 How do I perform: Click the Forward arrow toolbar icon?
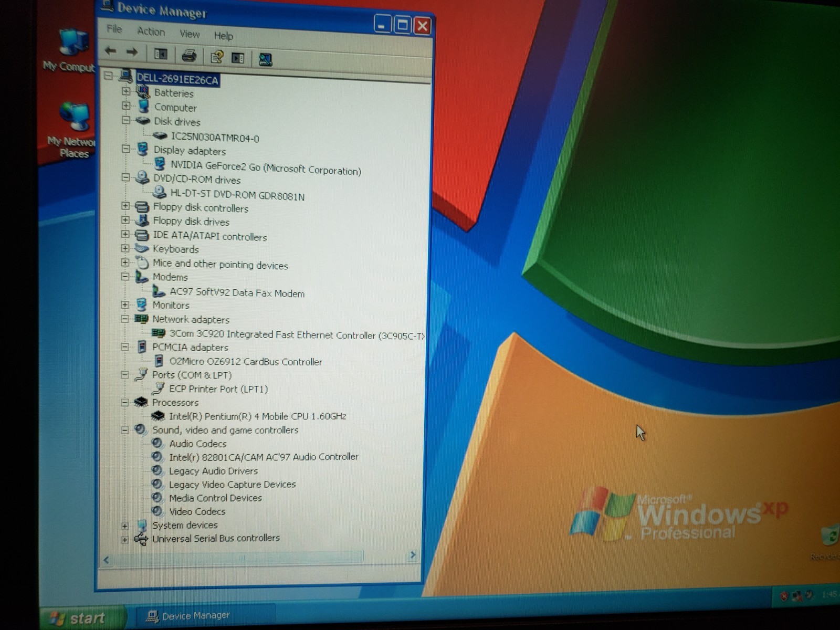(x=132, y=52)
